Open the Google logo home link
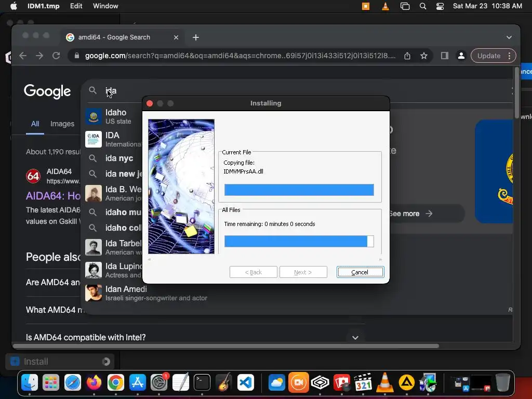 click(47, 91)
